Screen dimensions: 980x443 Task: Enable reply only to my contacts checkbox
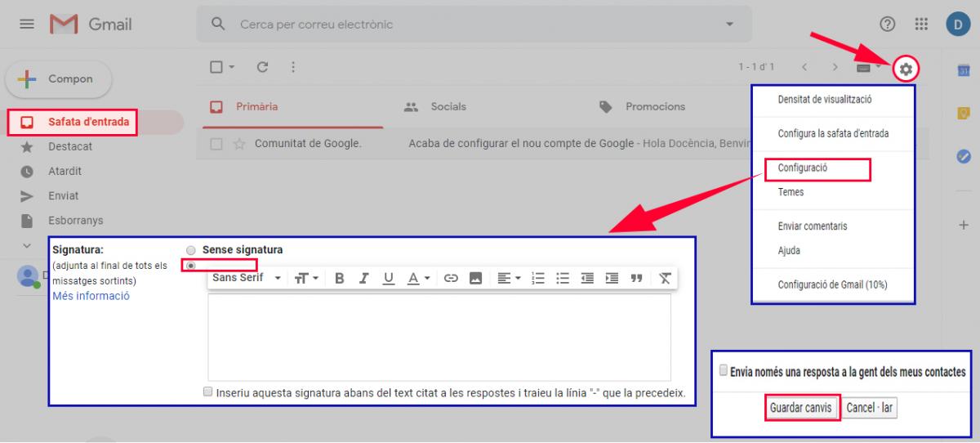723,370
